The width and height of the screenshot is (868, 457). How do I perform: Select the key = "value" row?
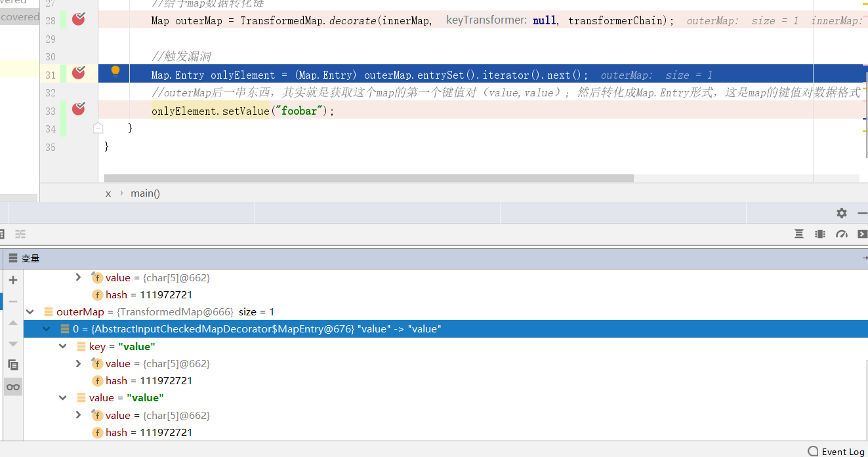coord(445,346)
